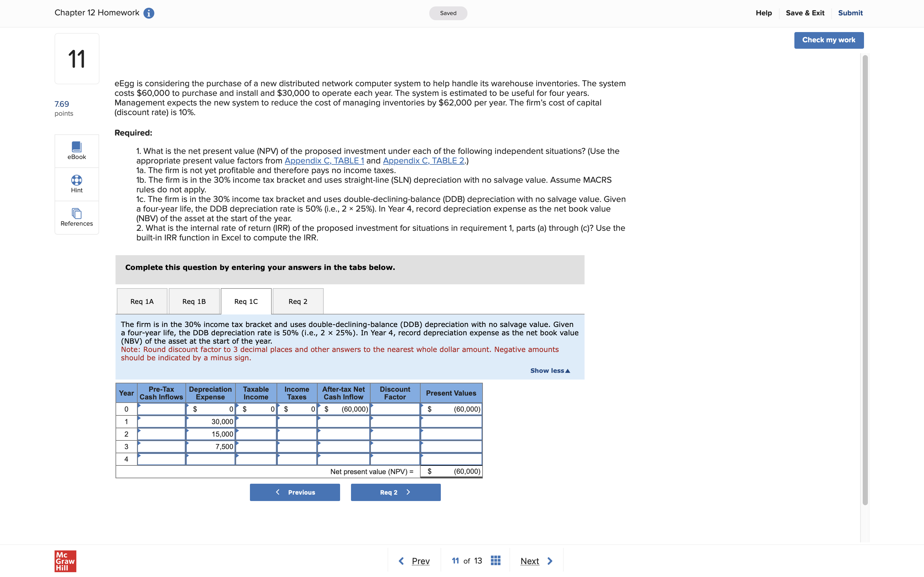Click Year 2 Present Values input field

(x=451, y=434)
